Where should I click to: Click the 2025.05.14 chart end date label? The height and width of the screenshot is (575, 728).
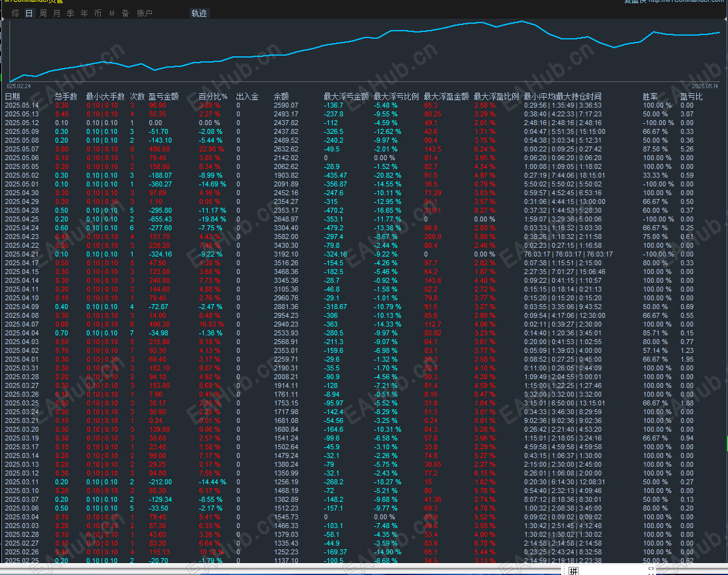pos(705,86)
